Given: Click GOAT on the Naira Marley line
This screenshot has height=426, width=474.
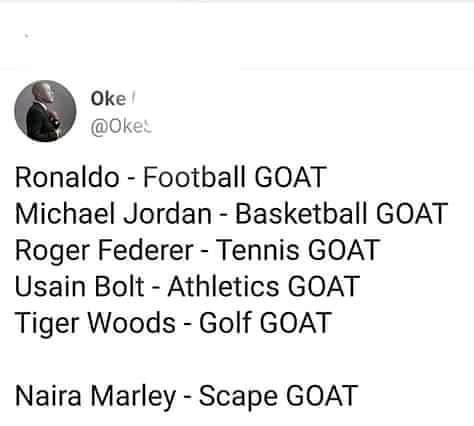Looking at the screenshot, I should click(x=322, y=396).
